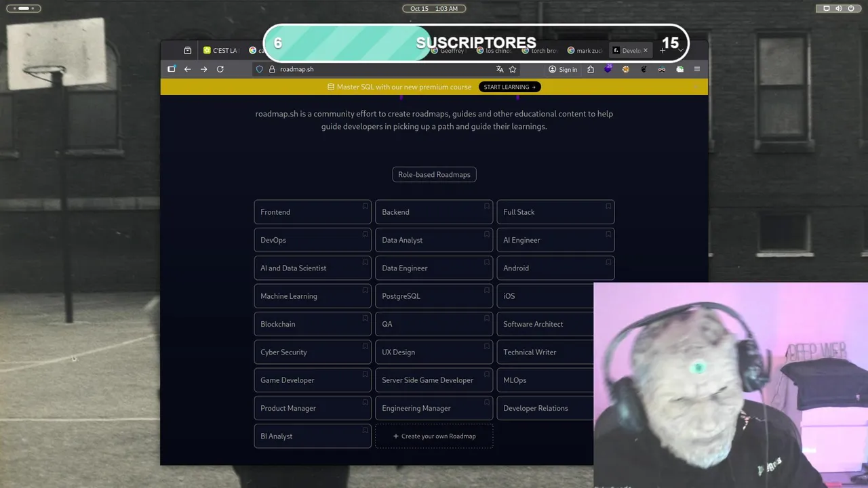Screen dimensions: 868x488
Task: Open a new tab
Action: point(663,50)
